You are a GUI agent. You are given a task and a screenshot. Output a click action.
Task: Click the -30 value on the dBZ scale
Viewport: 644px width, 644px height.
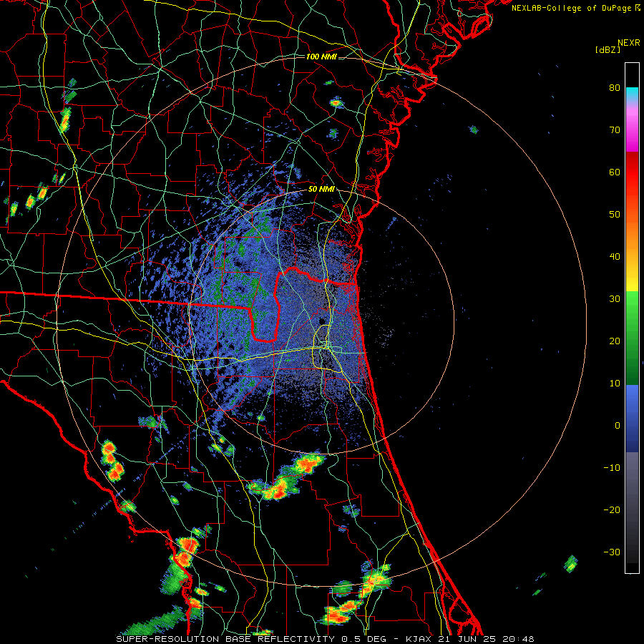(x=612, y=552)
